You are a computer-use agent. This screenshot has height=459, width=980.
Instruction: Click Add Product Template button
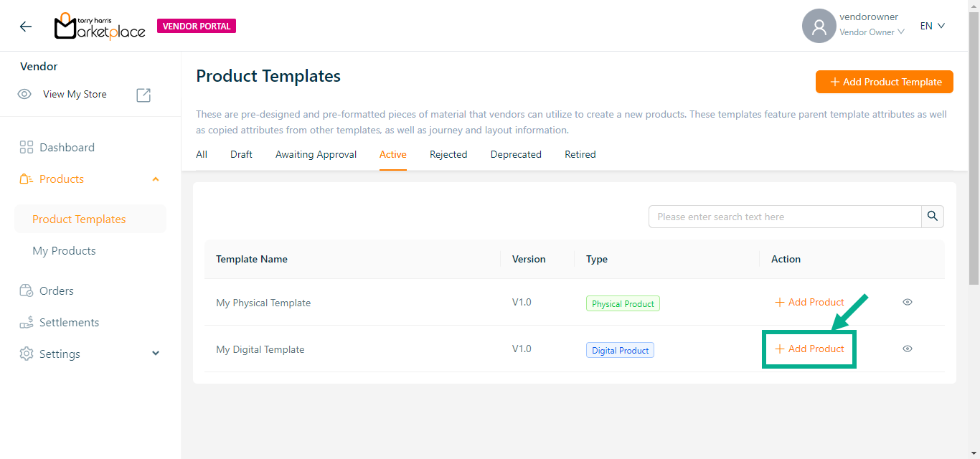click(x=884, y=82)
